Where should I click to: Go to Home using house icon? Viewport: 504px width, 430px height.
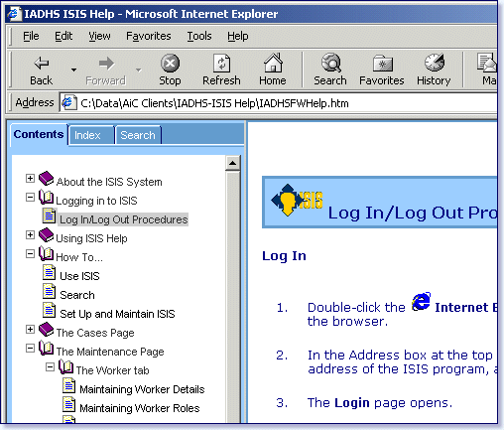[273, 63]
